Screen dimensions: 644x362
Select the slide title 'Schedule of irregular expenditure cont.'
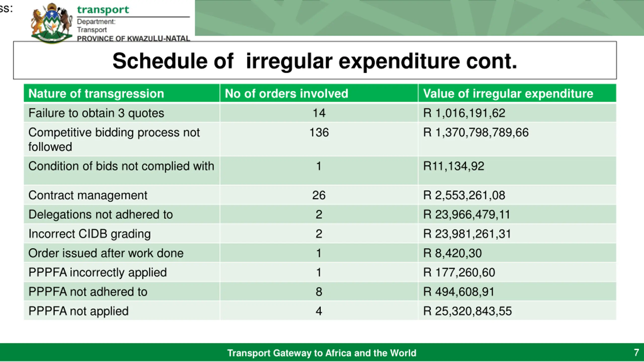[315, 61]
